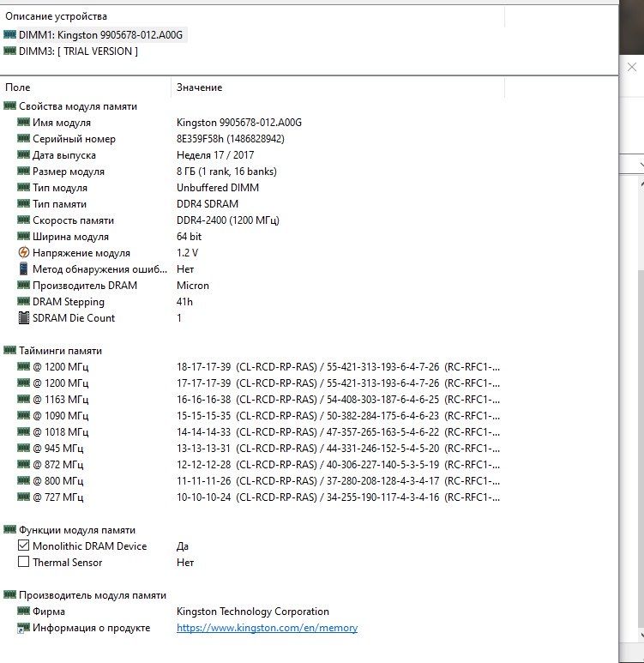The image size is (644, 663).
Task: Select the value DDR4 SDRAM
Action: 208,204
